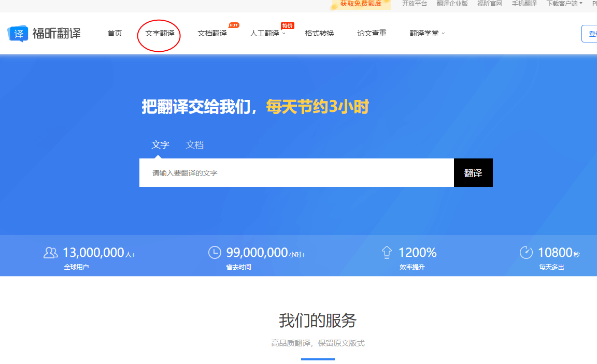
Task: Click the 福昕翻译 logo icon
Action: (18, 34)
